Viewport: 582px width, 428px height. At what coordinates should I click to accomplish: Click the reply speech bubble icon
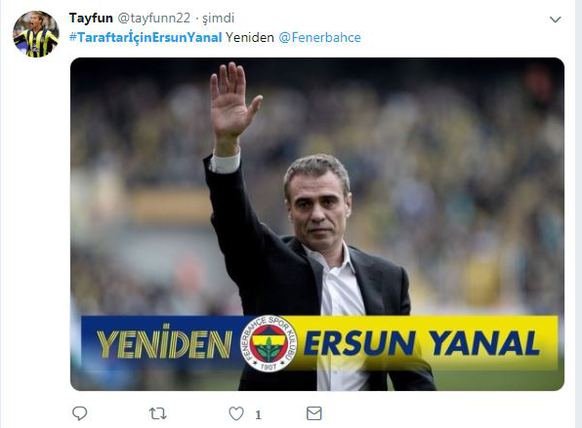click(x=79, y=413)
